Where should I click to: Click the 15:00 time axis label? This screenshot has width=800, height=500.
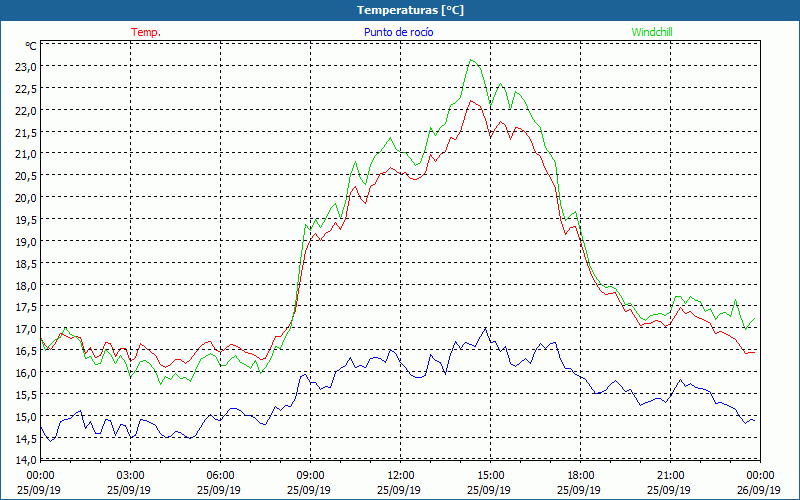(x=491, y=476)
